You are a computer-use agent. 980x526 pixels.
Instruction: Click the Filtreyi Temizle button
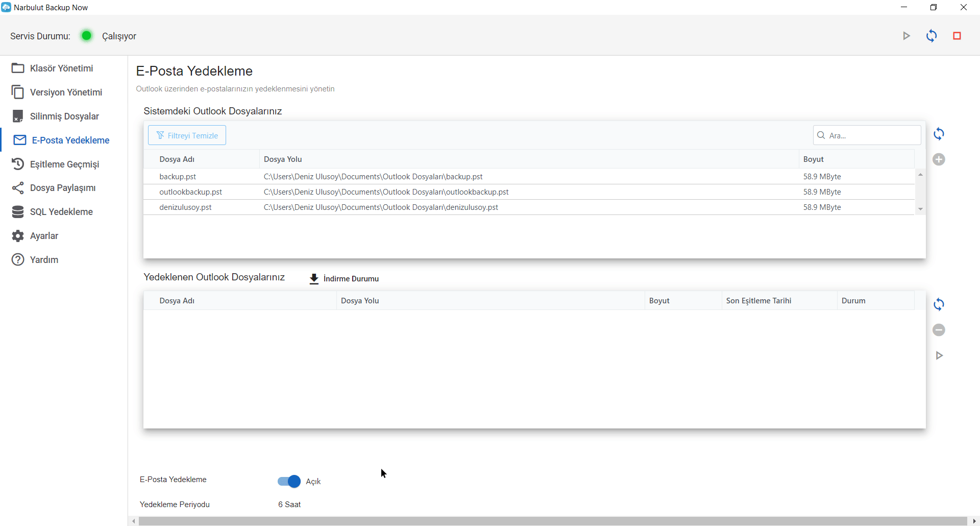[187, 135]
